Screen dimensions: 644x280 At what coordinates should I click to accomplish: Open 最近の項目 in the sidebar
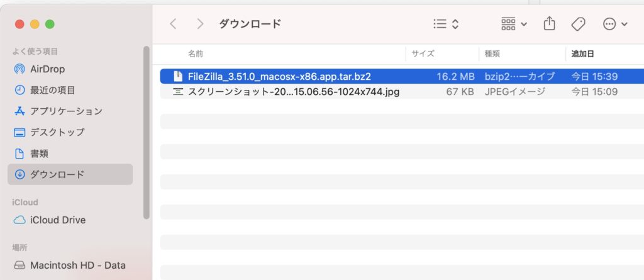[x=70, y=90]
